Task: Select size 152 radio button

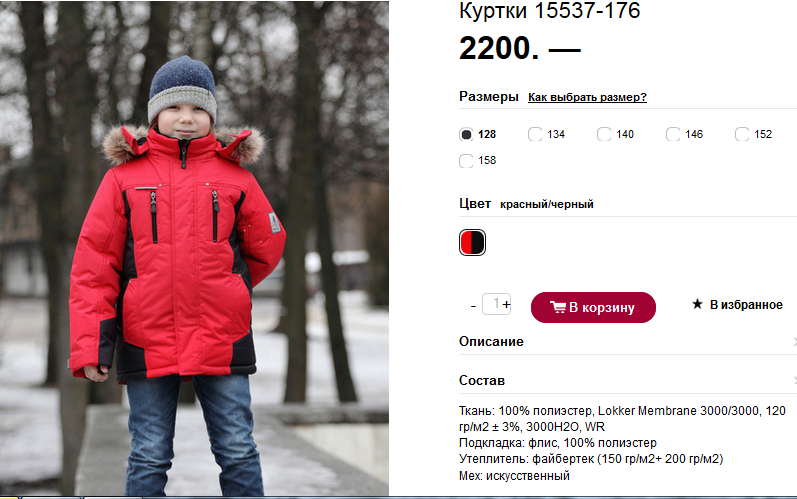Action: click(742, 134)
